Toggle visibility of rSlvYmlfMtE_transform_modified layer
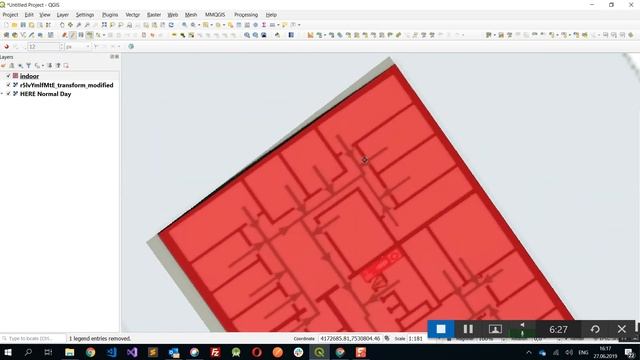The height and width of the screenshot is (360, 640). [x=8, y=85]
